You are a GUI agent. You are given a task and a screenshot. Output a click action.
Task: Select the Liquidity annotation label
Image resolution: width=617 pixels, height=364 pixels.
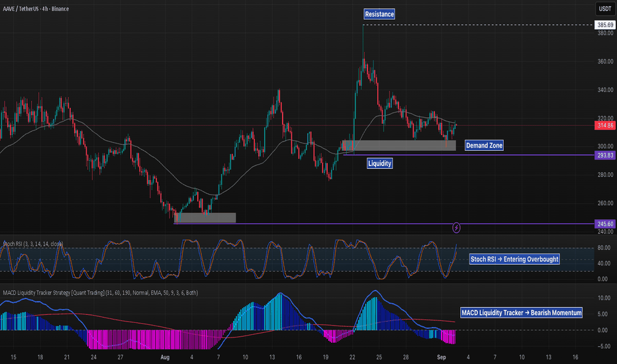(x=379, y=163)
